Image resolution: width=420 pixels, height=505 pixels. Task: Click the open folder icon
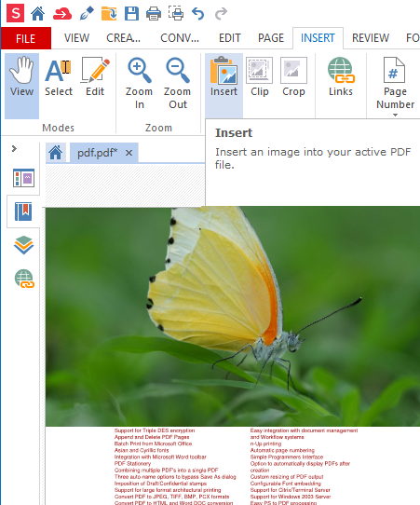[109, 14]
